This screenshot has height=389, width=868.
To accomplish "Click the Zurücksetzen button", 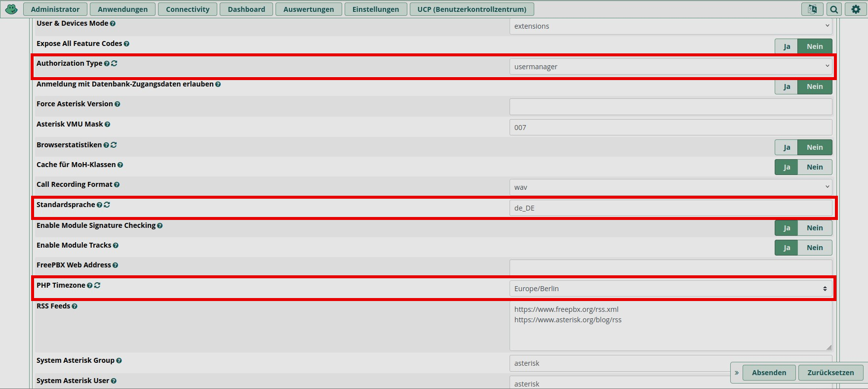I will [x=830, y=373].
